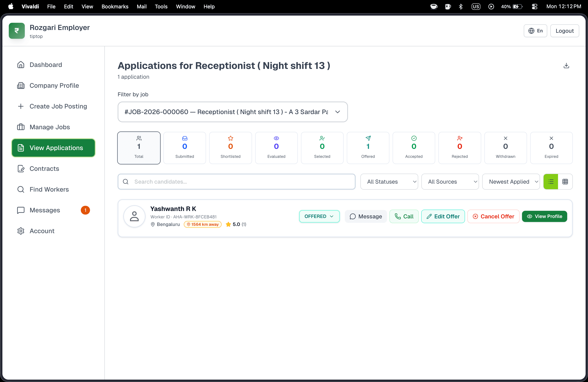Open the Tools menu
The width and height of the screenshot is (588, 382).
coord(161,6)
